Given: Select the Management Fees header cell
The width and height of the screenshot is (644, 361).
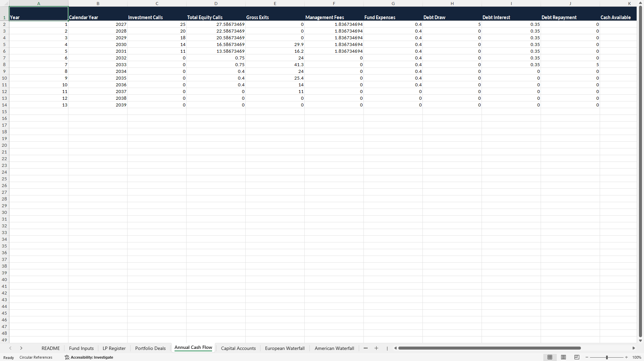Looking at the screenshot, I should click(334, 14).
